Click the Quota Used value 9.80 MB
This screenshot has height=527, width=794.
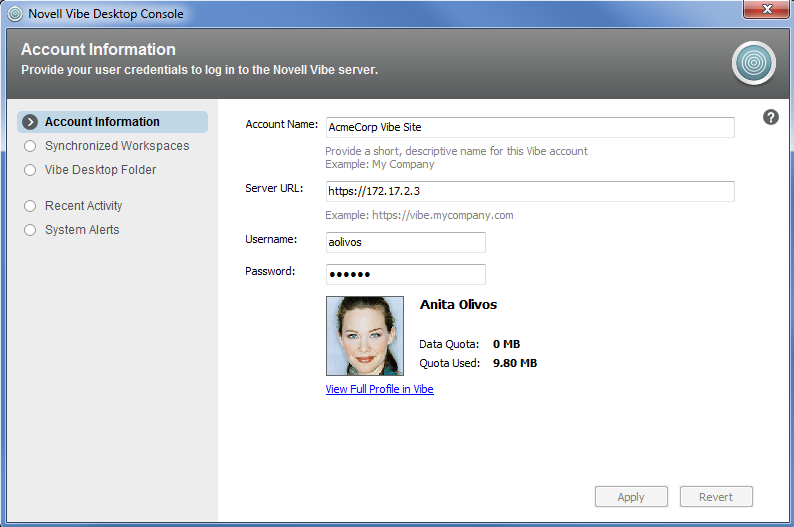click(x=515, y=363)
